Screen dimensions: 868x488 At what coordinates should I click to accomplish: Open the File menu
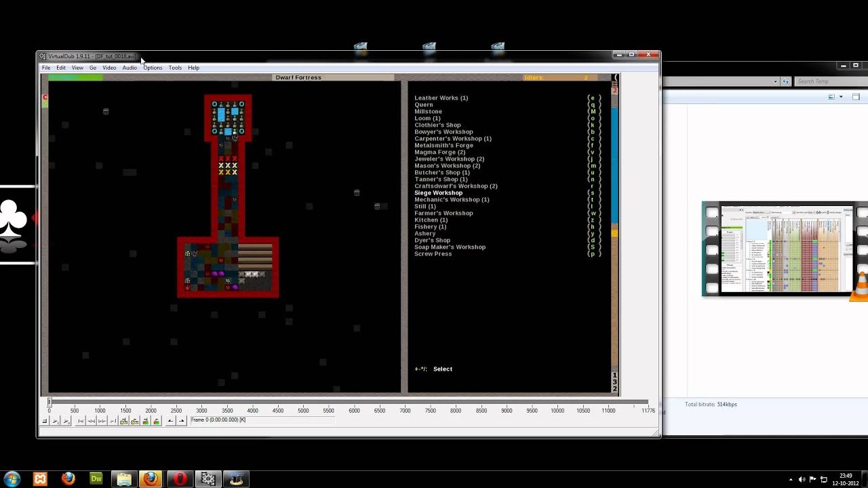(x=46, y=68)
